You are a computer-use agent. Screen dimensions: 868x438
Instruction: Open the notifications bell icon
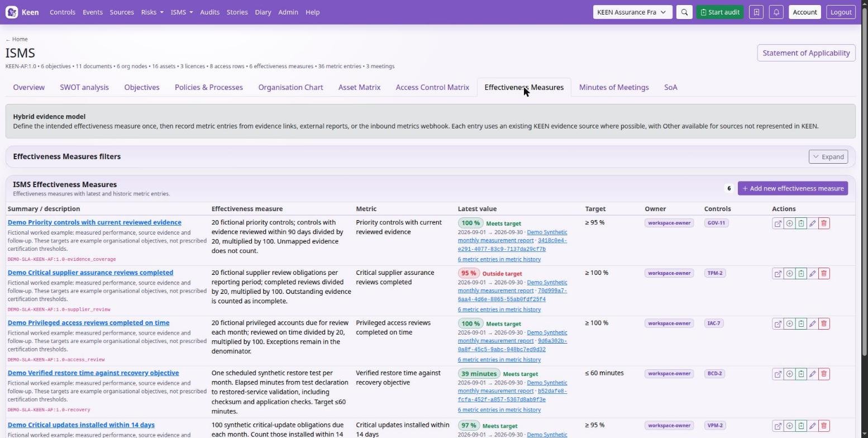[776, 12]
